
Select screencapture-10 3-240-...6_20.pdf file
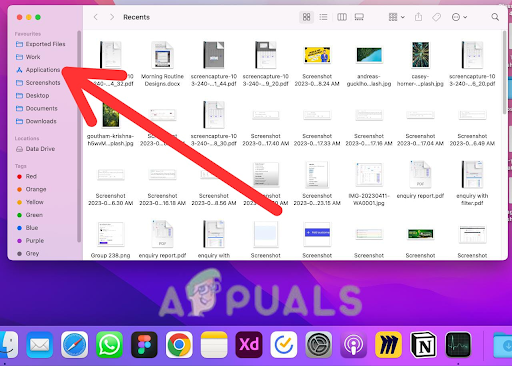(x=472, y=64)
